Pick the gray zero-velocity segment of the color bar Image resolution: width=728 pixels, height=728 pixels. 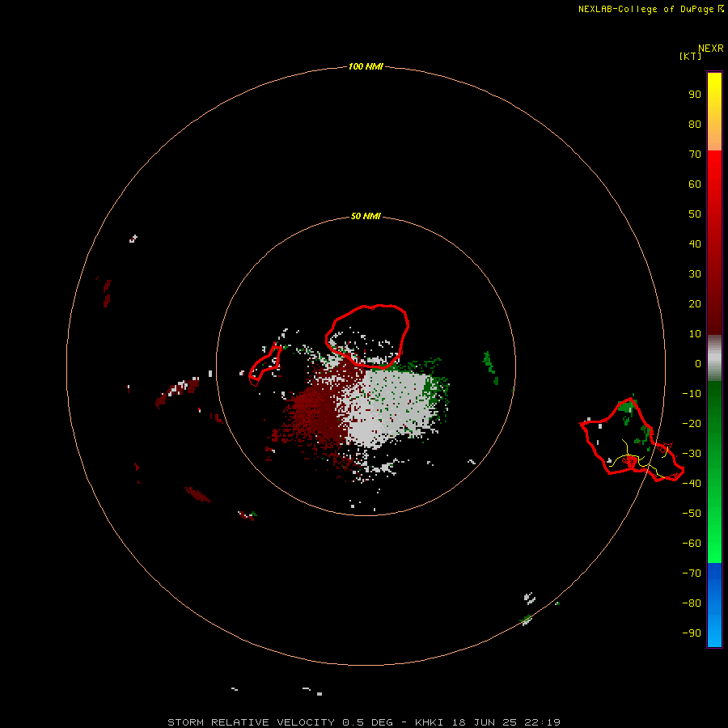pos(714,358)
